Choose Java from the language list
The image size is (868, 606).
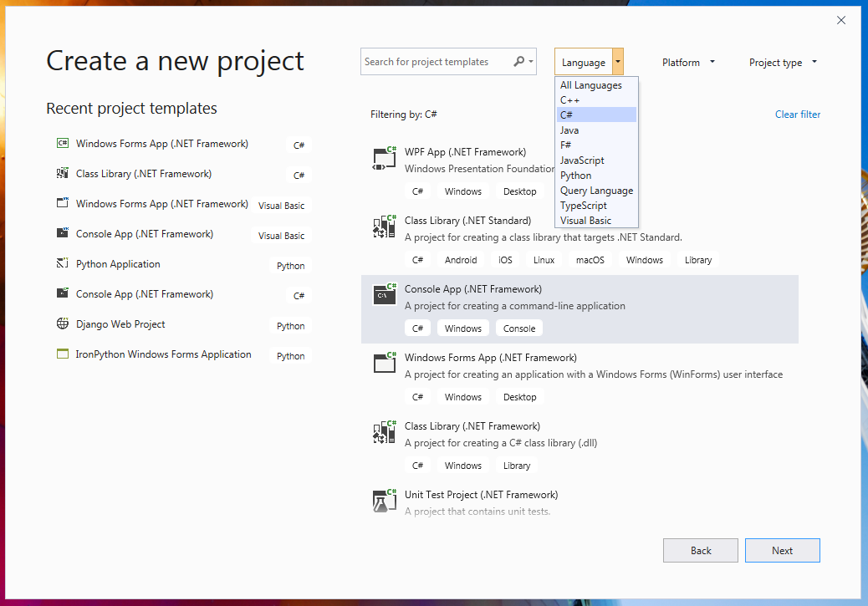(596, 130)
